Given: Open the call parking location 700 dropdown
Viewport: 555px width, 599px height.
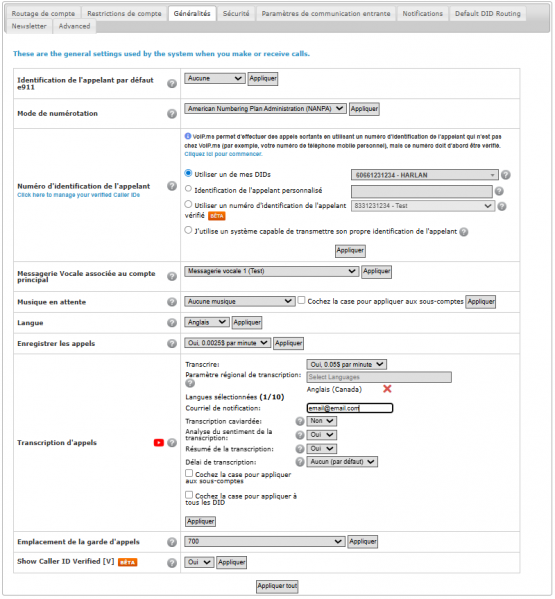Looking at the screenshot, I should pos(264,542).
